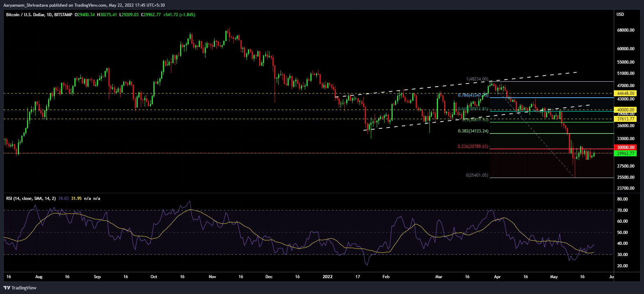Click the Fibonacci 0.382(34123.24) level label

(x=473, y=131)
